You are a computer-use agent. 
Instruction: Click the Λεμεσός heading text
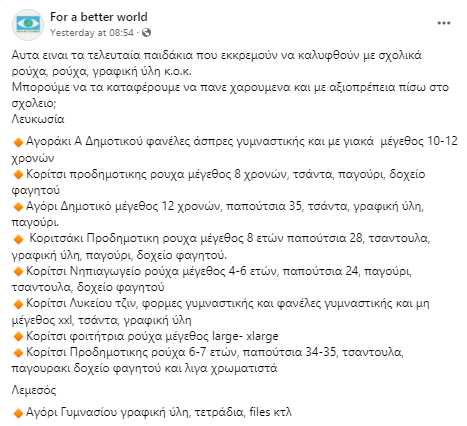click(34, 390)
